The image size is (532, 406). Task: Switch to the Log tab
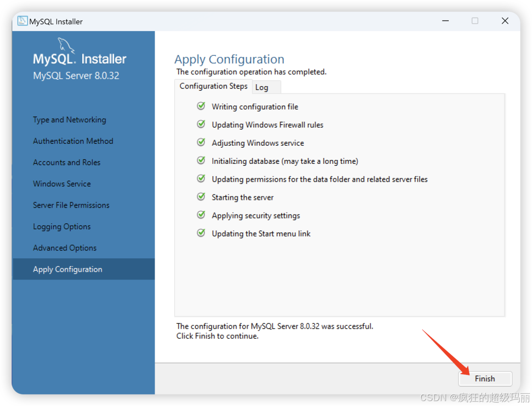pyautogui.click(x=266, y=87)
